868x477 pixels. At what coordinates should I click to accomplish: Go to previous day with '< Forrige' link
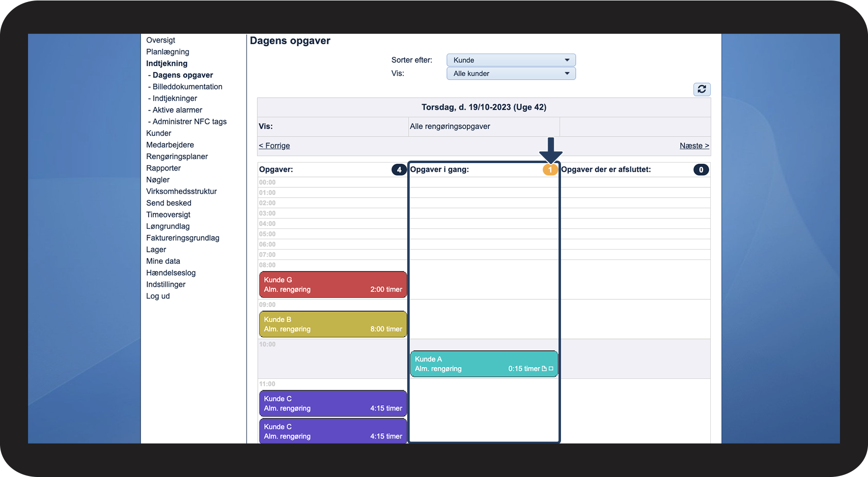click(x=274, y=146)
